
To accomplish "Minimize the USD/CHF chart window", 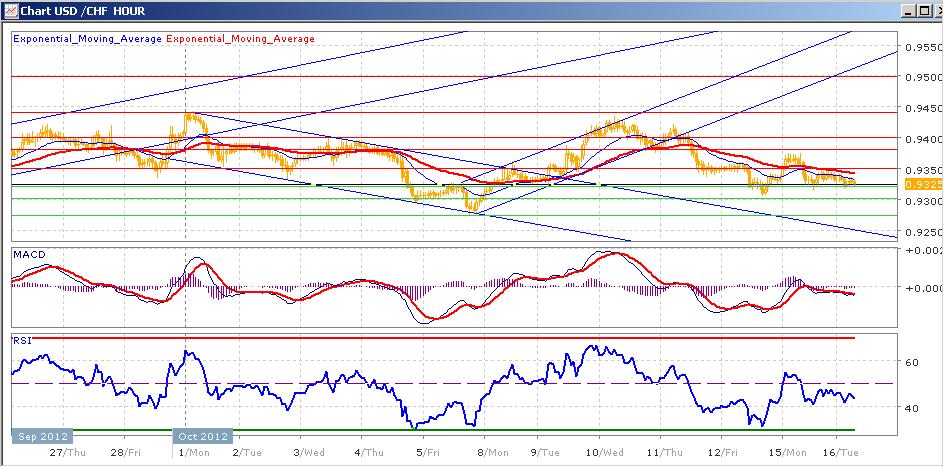I will pos(908,11).
